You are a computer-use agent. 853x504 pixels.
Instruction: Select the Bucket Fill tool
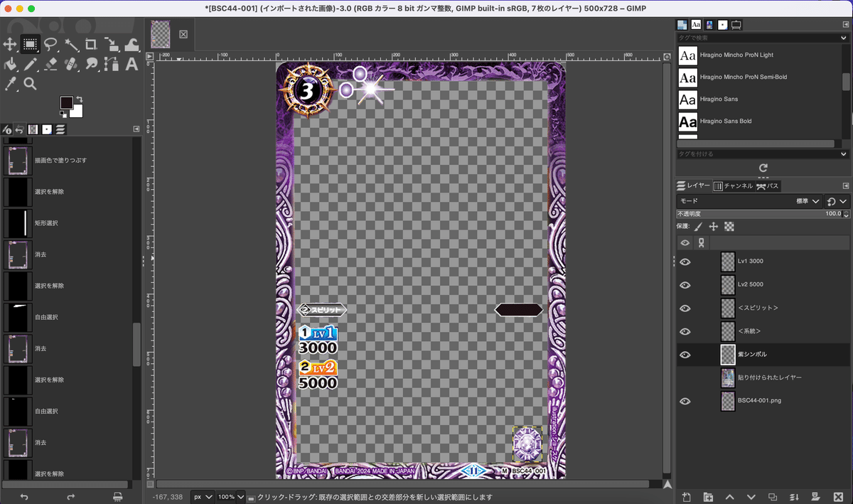(10, 64)
